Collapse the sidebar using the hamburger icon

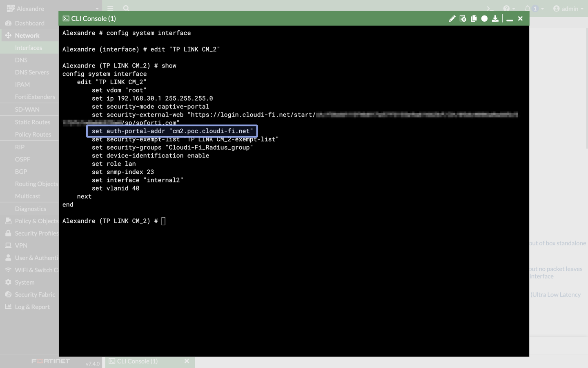(x=110, y=9)
